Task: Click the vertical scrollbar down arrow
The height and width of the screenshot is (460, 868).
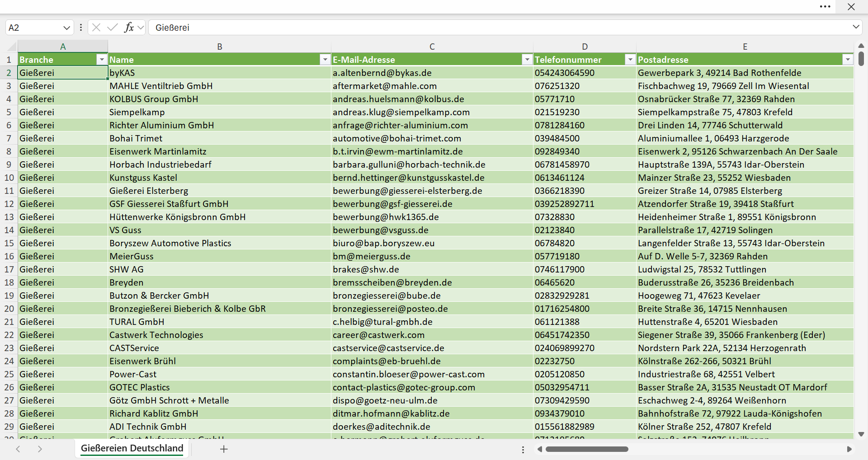Action: pos(861,434)
